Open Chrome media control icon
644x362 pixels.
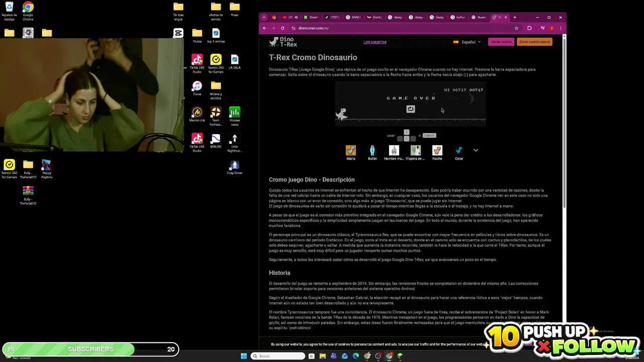pos(542,28)
